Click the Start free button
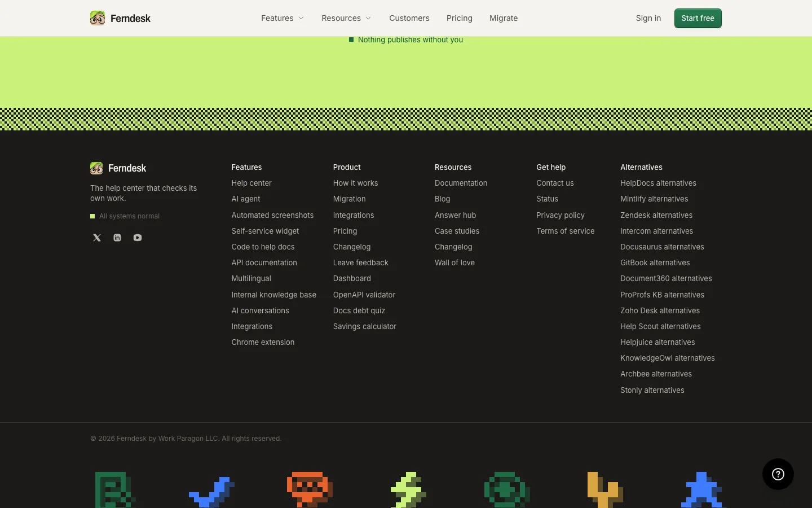Screen dimensions: 812x508 (698, 18)
